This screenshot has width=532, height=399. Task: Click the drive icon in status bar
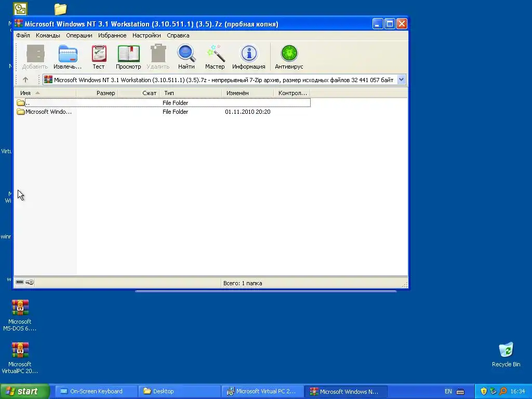pyautogui.click(x=20, y=282)
